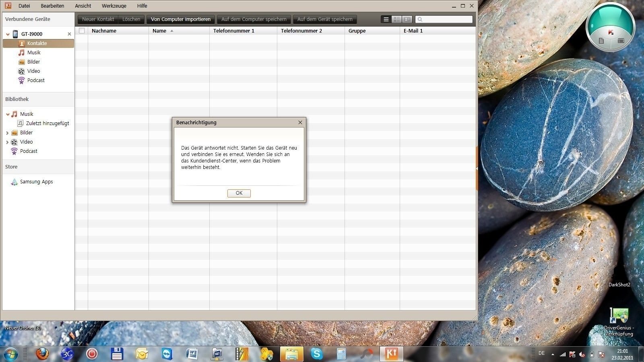644x362 pixels.
Task: Click the Bibliothek section header
Action: click(x=17, y=99)
